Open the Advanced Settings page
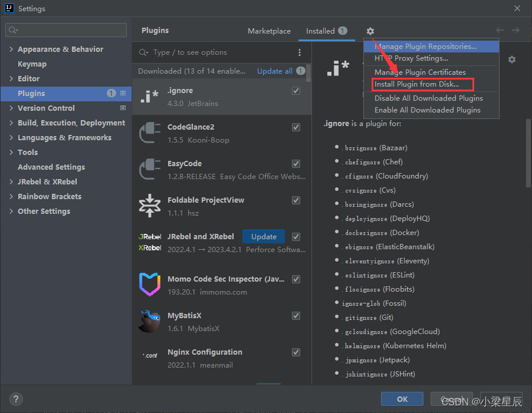Image resolution: width=532 pixels, height=413 pixels. click(x=51, y=167)
